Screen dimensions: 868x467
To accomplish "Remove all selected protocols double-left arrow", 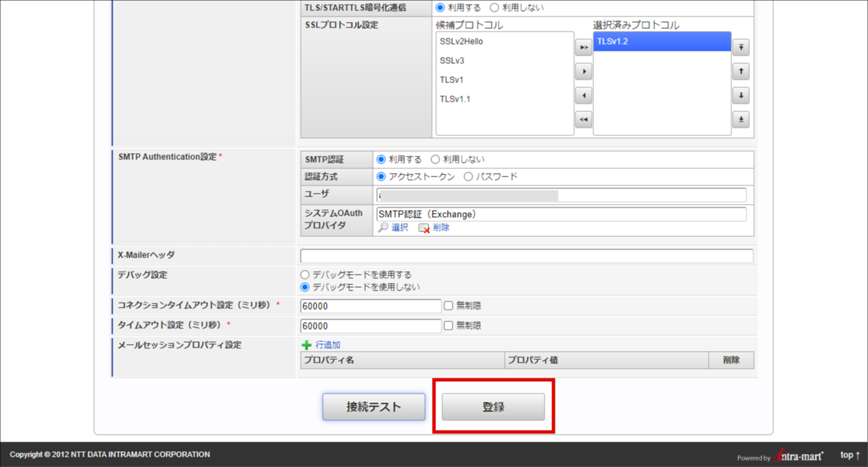I will click(x=583, y=119).
